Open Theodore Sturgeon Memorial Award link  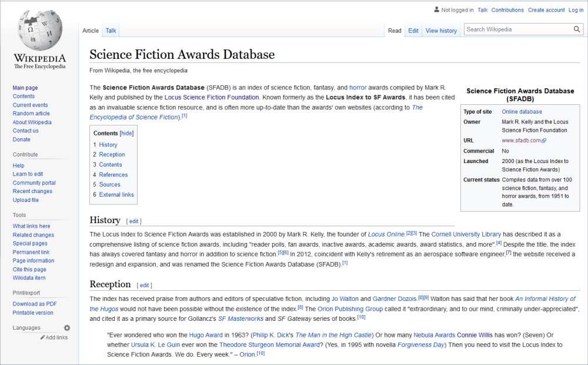[269, 345]
